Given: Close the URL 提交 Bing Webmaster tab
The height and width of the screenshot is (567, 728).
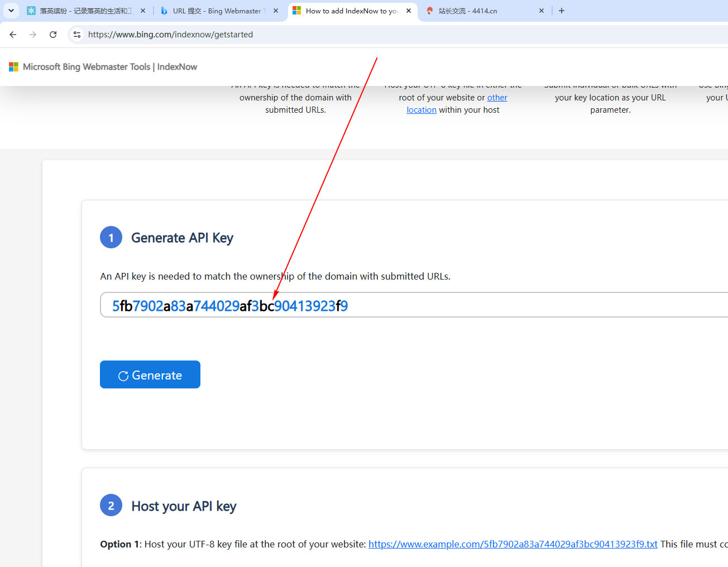Looking at the screenshot, I should (276, 11).
